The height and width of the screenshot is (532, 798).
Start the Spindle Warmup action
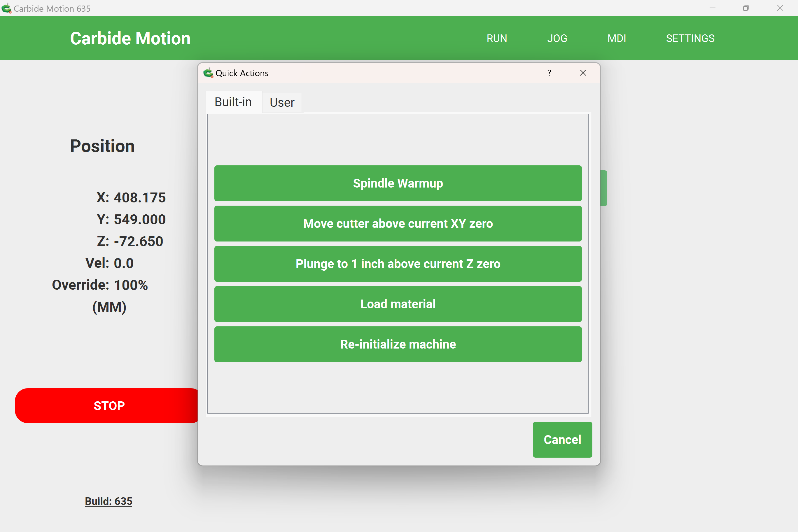click(398, 183)
